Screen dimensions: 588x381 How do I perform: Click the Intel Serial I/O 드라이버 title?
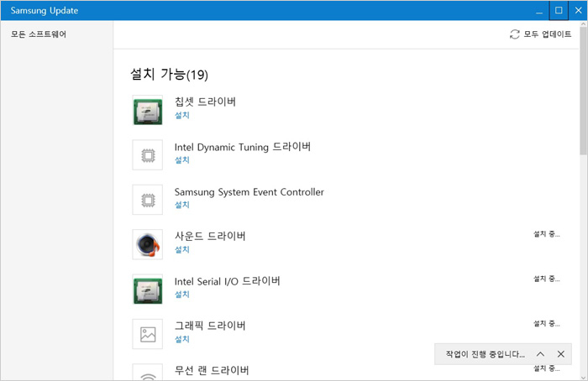(228, 281)
